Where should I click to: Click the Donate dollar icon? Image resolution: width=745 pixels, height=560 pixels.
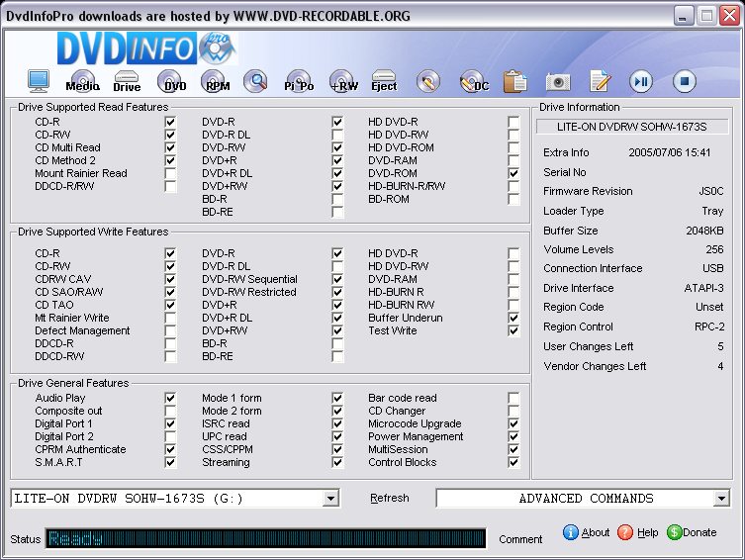pyautogui.click(x=674, y=532)
